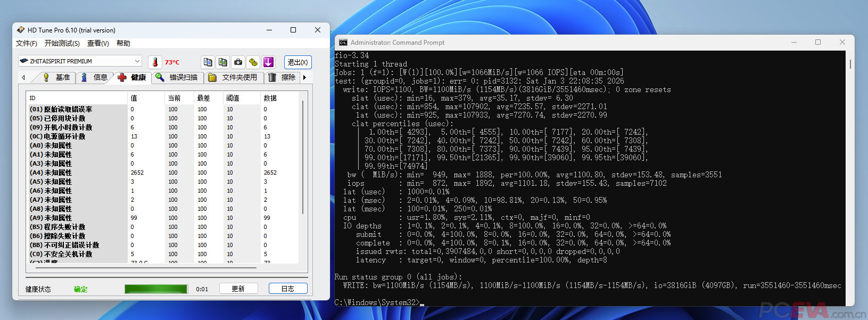Click the HD Tune Pro title bar icon

coord(21,30)
